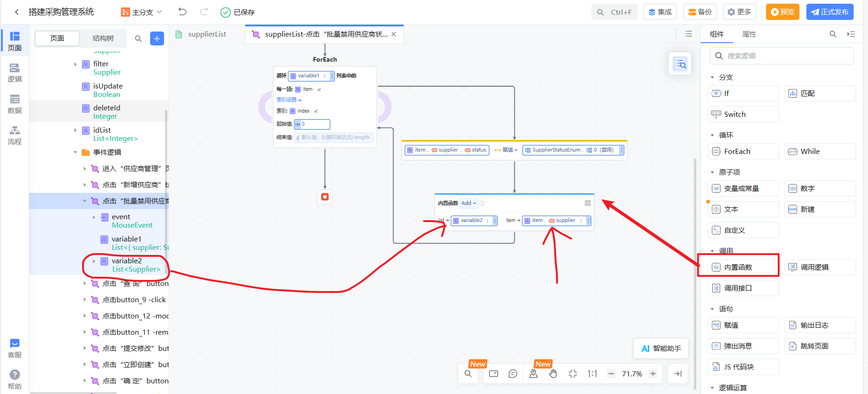
Task: Open the 主分支 branch dropdown
Action: point(142,12)
